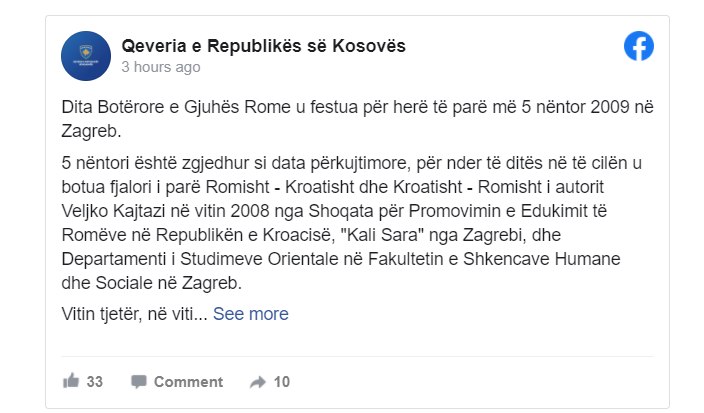Click the divider line above reactions
This screenshot has width=704, height=413.
357,357
